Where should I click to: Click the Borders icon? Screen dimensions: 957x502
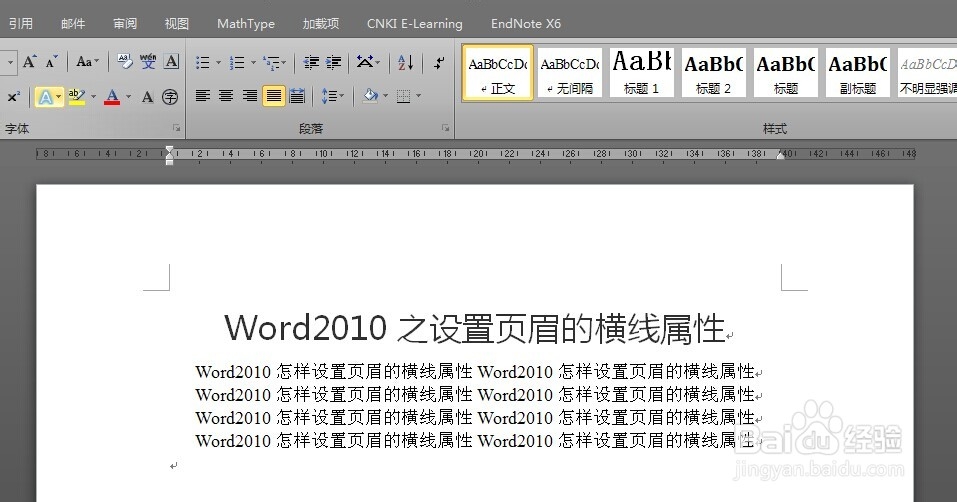(403, 96)
